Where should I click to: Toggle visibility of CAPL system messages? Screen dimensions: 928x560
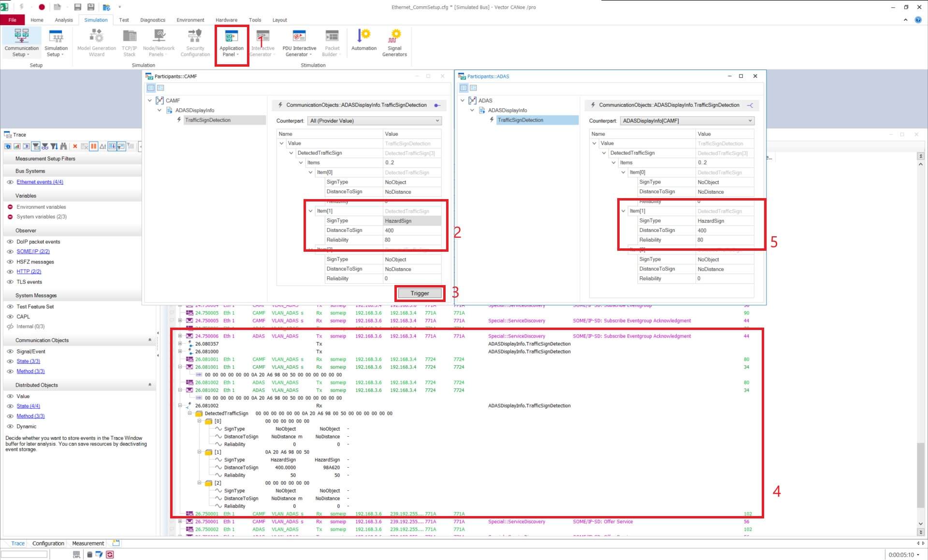pos(10,316)
